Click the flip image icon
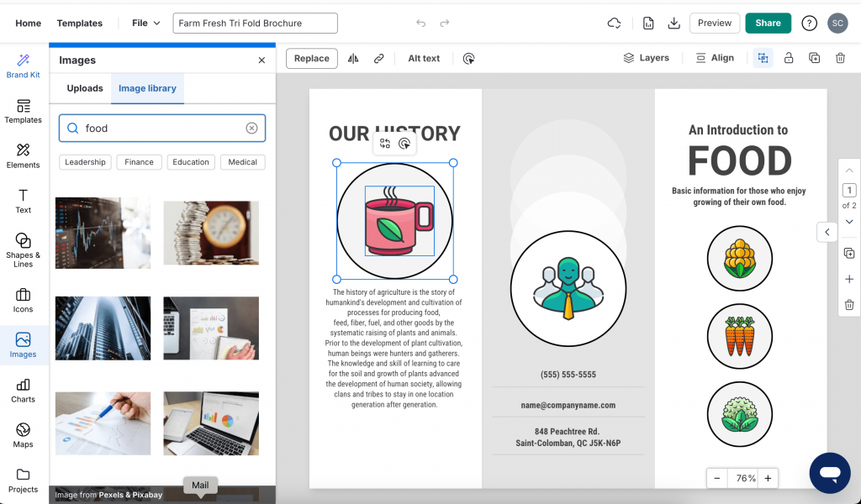This screenshot has width=861, height=504. click(353, 58)
